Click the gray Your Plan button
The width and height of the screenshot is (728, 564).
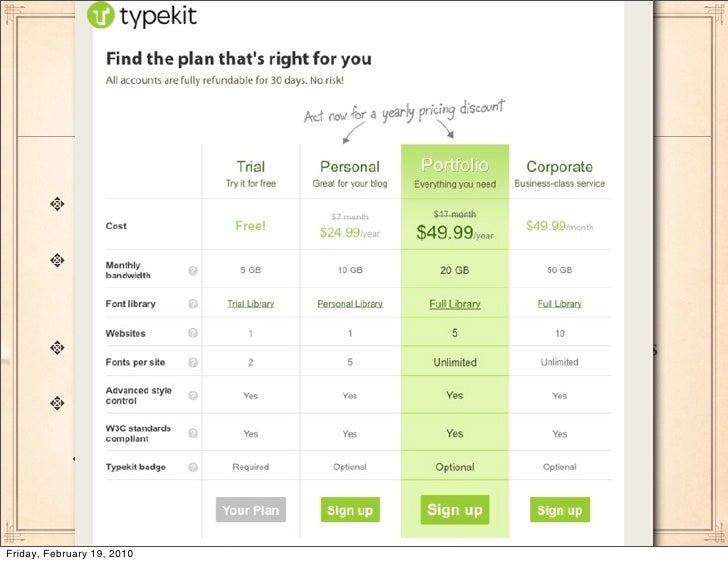(x=251, y=510)
